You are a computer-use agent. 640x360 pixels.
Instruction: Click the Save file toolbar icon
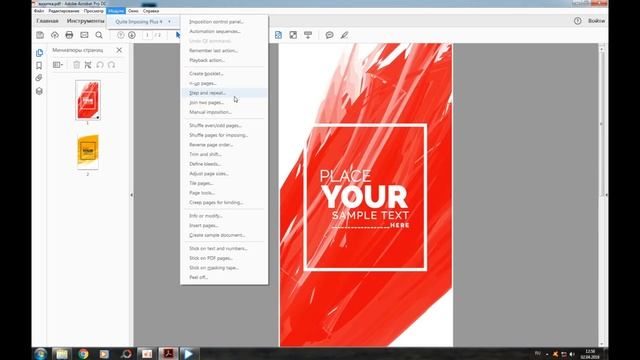[x=40, y=35]
